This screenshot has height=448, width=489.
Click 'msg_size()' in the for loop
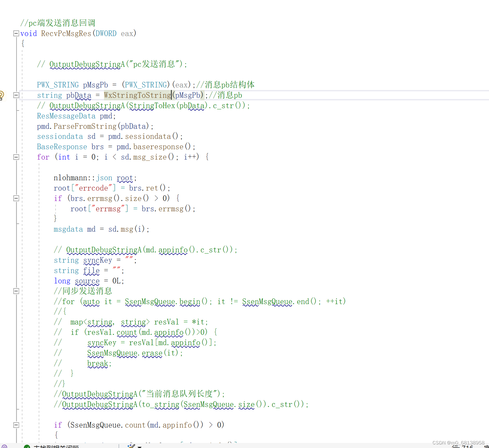[154, 157]
